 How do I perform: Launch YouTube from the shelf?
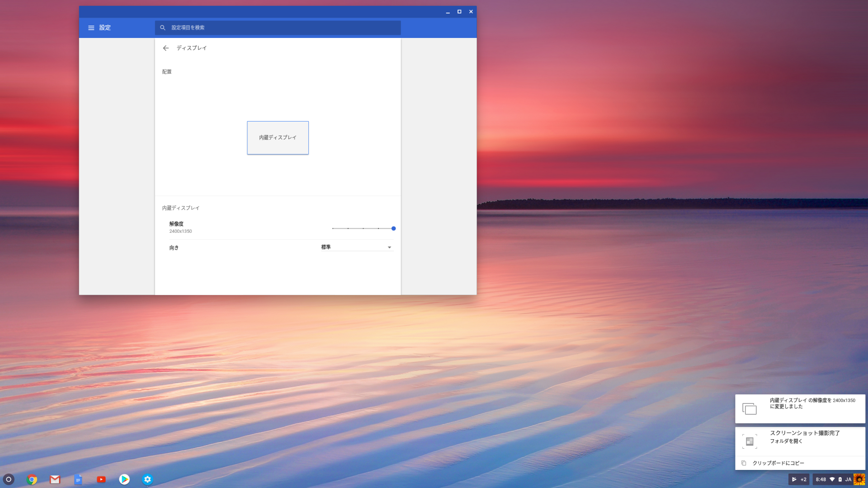coord(101,479)
